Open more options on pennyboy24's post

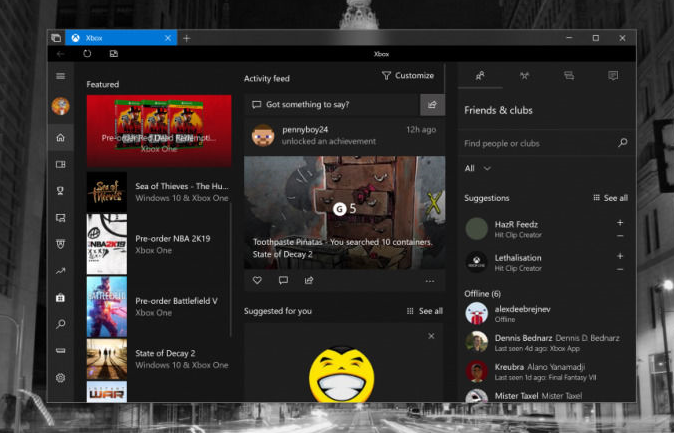430,281
